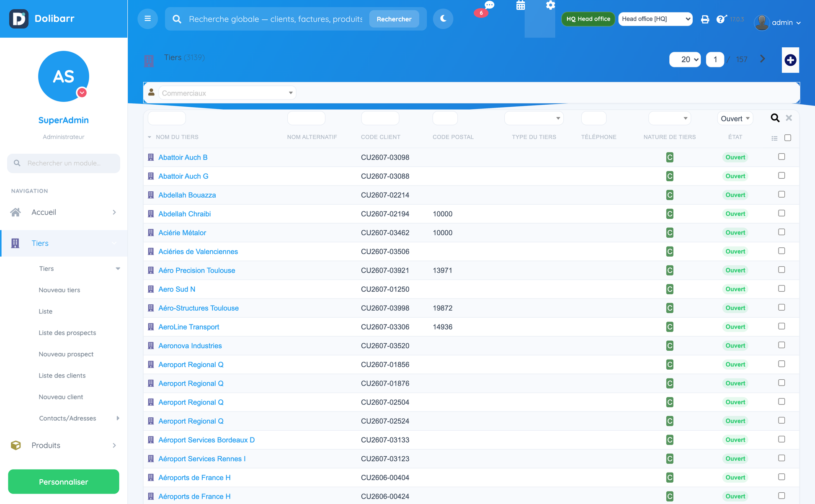Click the red status badge on AS avatar
The width and height of the screenshot is (815, 504).
[x=82, y=93]
